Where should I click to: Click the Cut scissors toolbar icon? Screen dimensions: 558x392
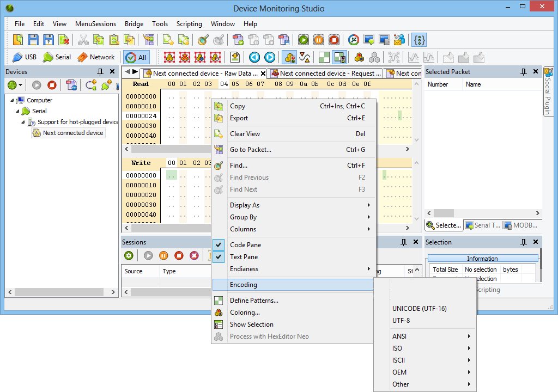[x=83, y=40]
